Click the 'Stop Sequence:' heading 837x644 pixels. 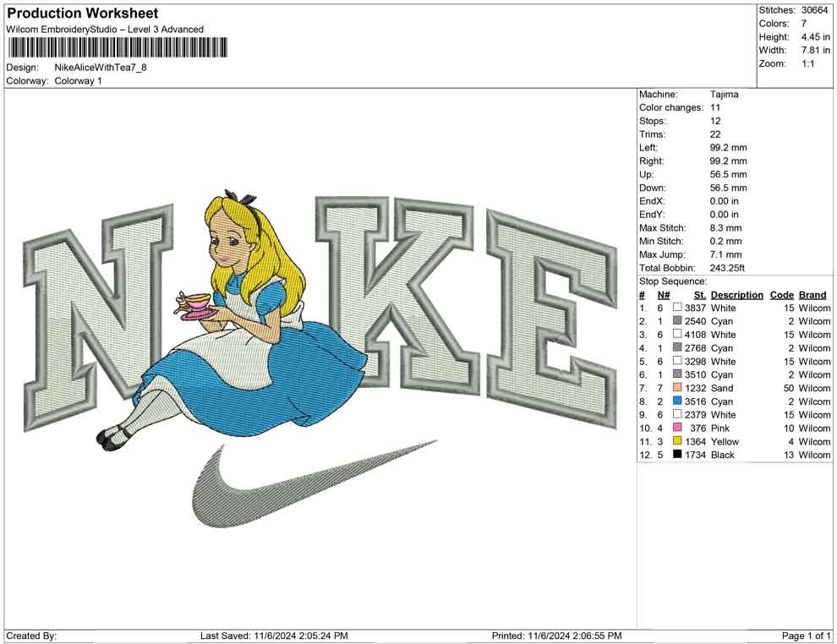tap(673, 281)
